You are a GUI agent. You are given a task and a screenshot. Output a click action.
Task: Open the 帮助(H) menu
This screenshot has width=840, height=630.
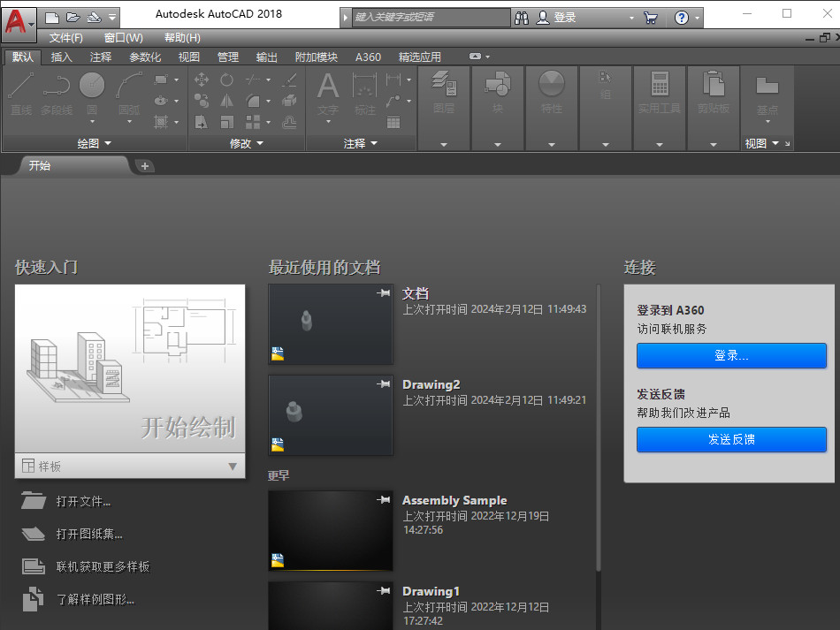point(182,37)
